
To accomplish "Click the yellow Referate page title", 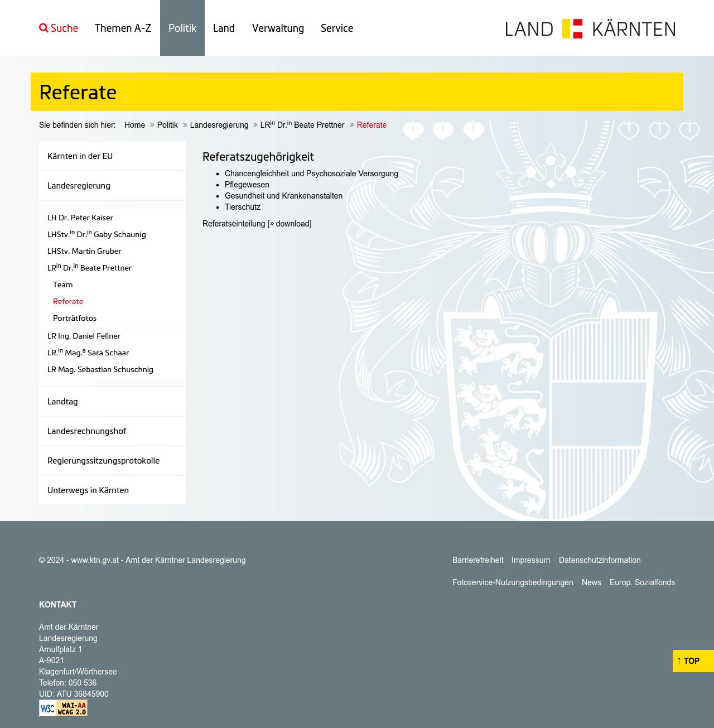I will [x=78, y=92].
